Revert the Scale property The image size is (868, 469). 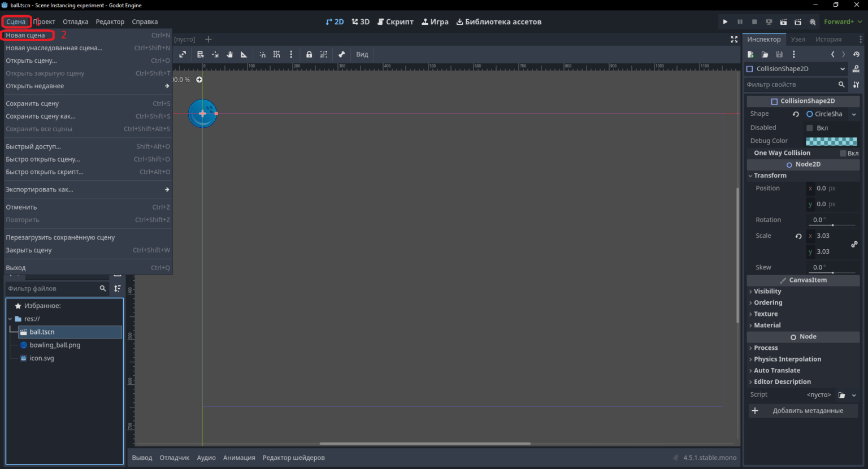point(798,236)
